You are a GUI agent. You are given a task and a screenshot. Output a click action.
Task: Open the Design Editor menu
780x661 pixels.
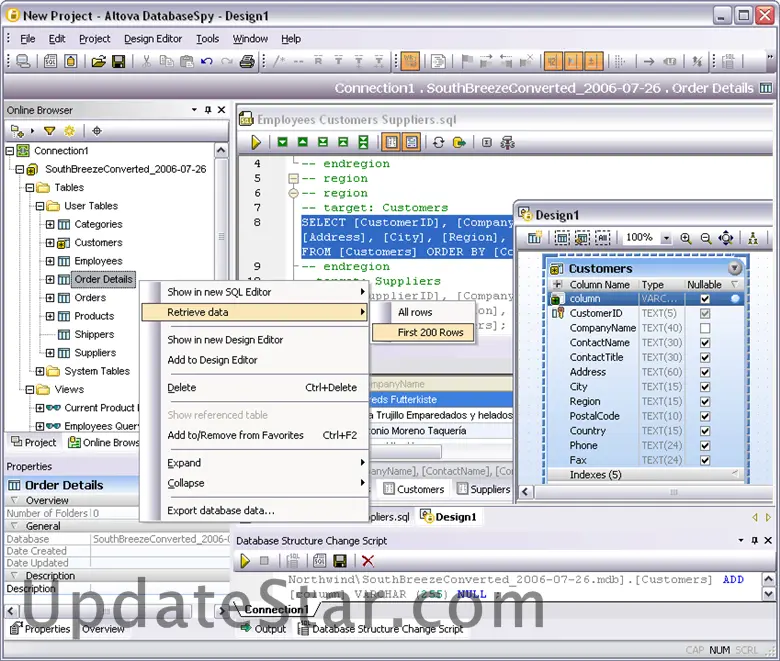click(x=153, y=39)
